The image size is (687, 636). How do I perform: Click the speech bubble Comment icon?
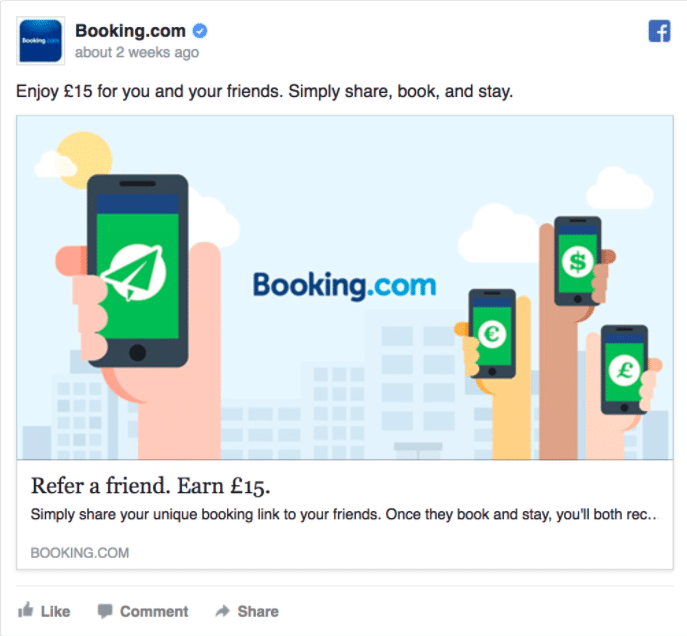[x=105, y=611]
